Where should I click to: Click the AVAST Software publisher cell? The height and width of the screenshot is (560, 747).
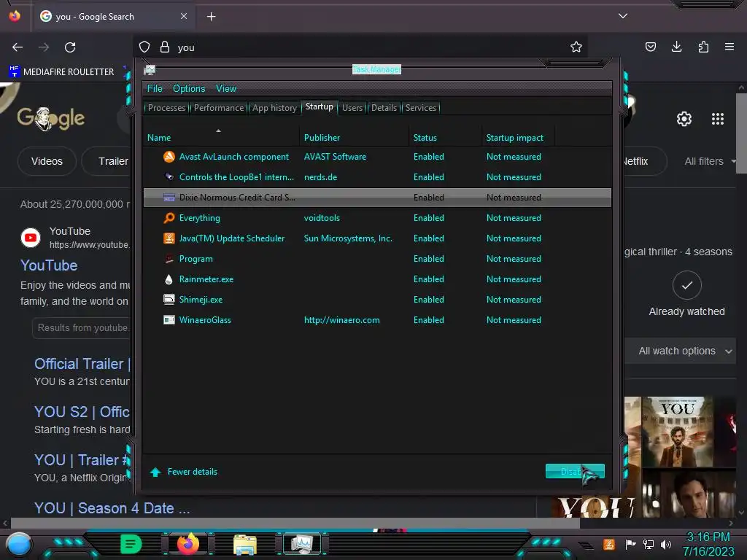coord(336,157)
